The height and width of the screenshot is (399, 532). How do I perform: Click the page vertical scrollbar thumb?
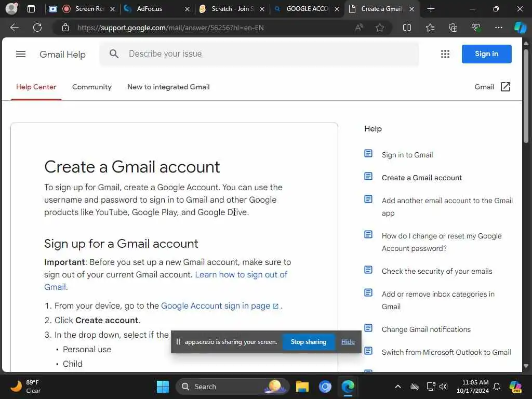[x=526, y=96]
